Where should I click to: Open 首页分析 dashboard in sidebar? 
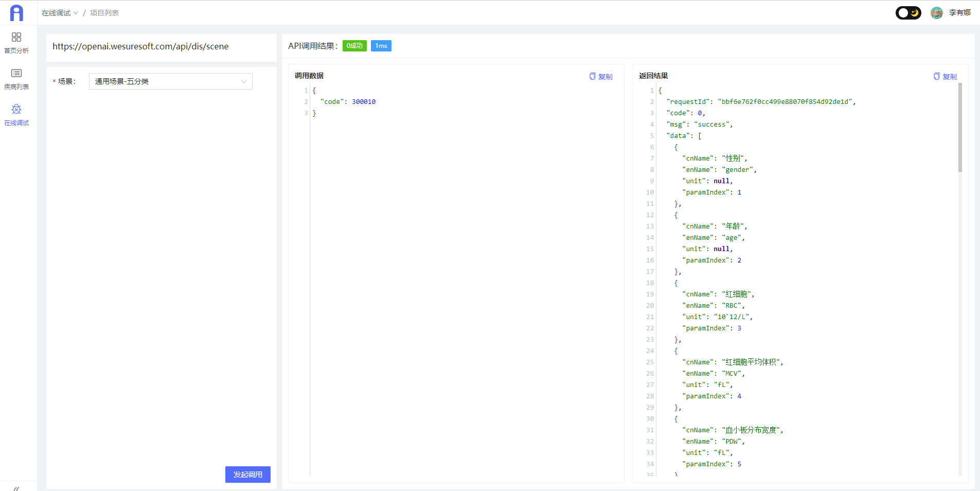[16, 43]
